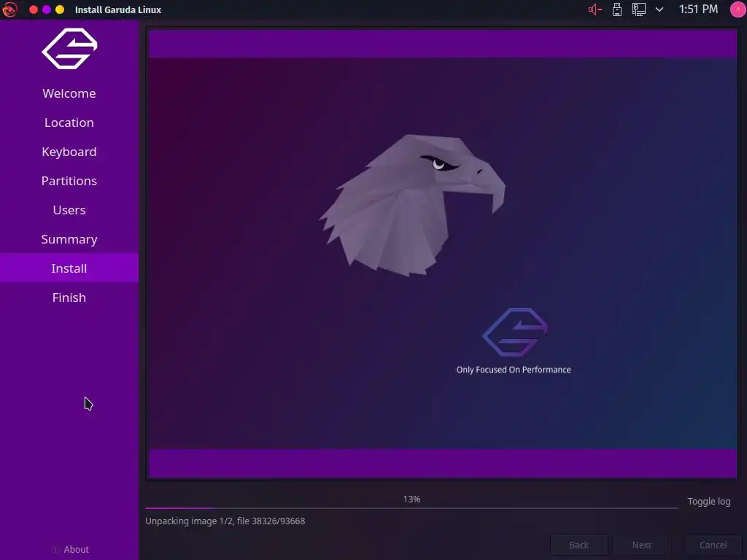Select the Welcome step in the sidebar
The height and width of the screenshot is (560, 747).
(x=69, y=93)
